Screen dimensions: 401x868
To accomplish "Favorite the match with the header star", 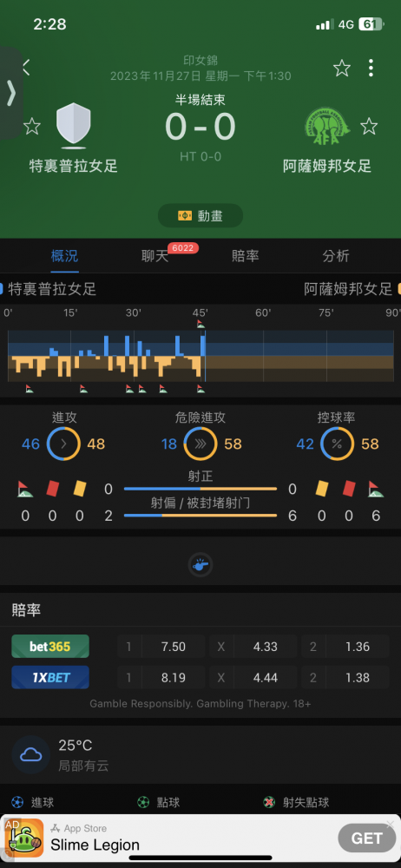I will 342,68.
